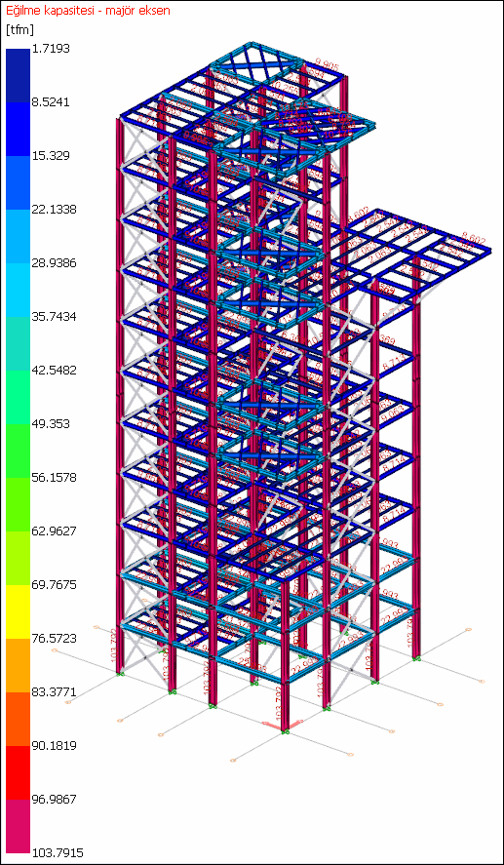504x865 pixels.
Task: Select the yellow legend color band
Action: pyautogui.click(x=19, y=611)
